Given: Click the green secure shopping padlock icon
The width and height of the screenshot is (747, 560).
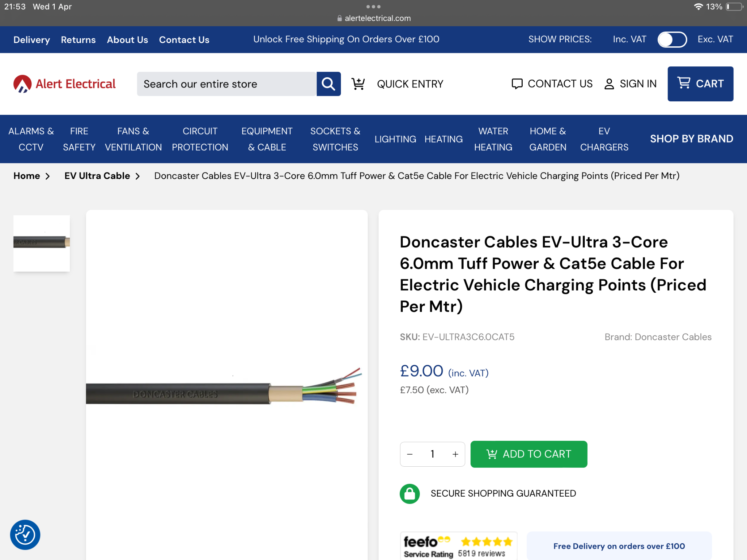Looking at the screenshot, I should [x=410, y=494].
